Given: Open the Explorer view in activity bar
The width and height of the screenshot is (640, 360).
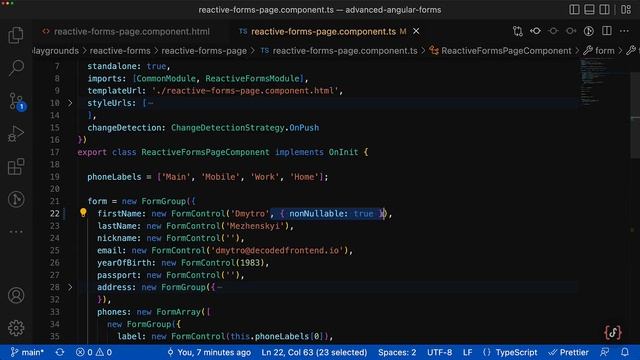Looking at the screenshot, I should pos(16,35).
